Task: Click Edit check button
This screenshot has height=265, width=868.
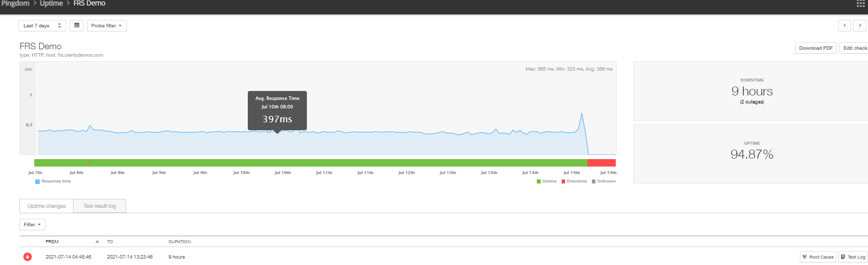Action: point(854,48)
